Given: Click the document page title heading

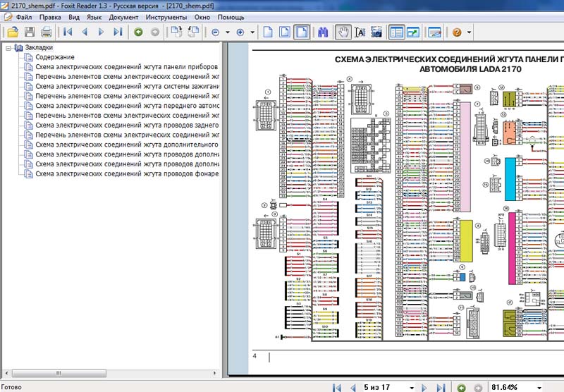Looking at the screenshot, I should 449,64.
